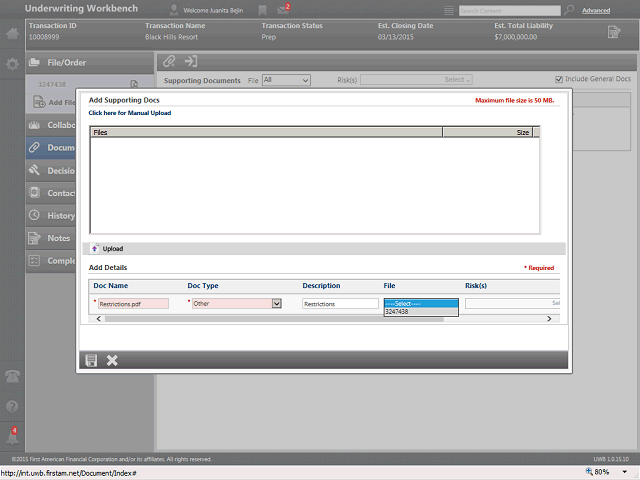Click the Doc Name field Restrictions.pdf
The height and width of the screenshot is (480, 640).
[133, 304]
